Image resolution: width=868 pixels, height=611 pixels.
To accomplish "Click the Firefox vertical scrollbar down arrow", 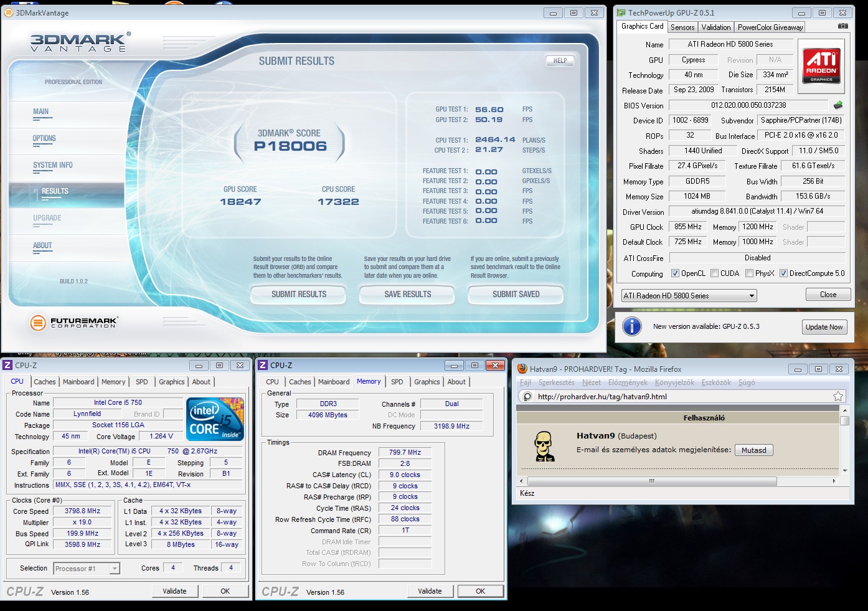I will 844,470.
